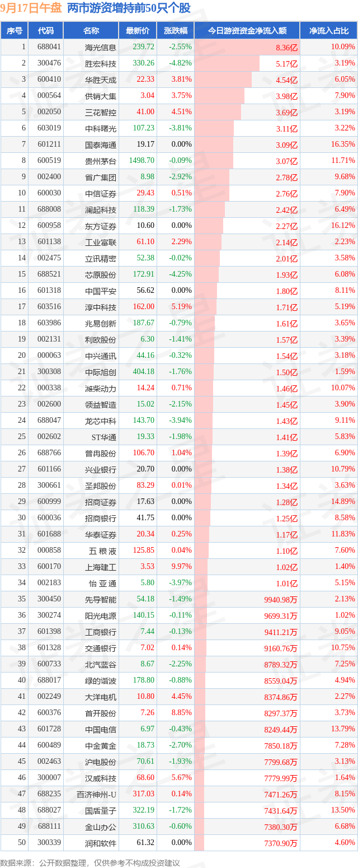This screenshot has width=358, height=868.
Task: Click change value 9.97% for 上海建工
Action: click(x=182, y=567)
